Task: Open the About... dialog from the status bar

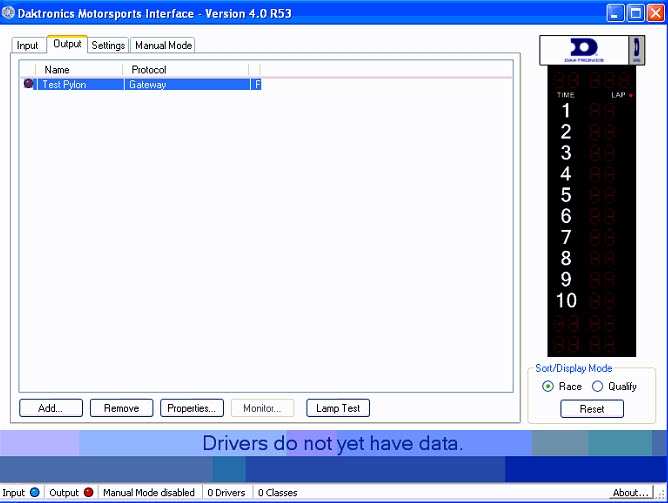Action: coord(630,493)
